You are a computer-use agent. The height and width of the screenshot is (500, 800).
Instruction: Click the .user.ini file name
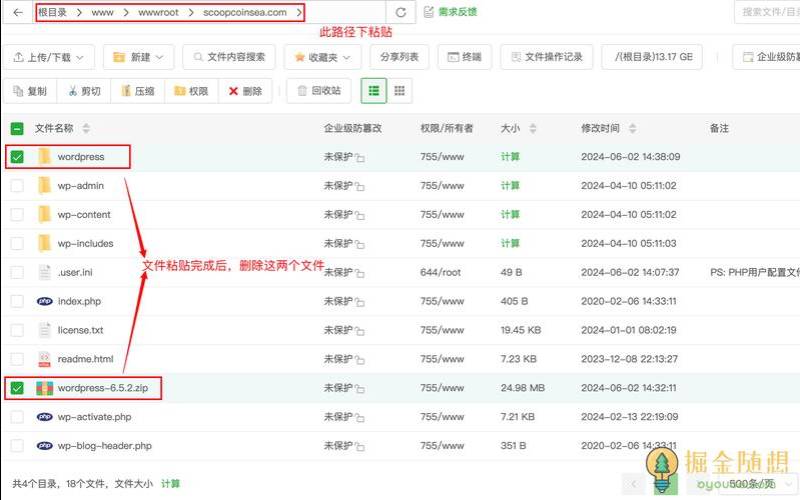[75, 272]
